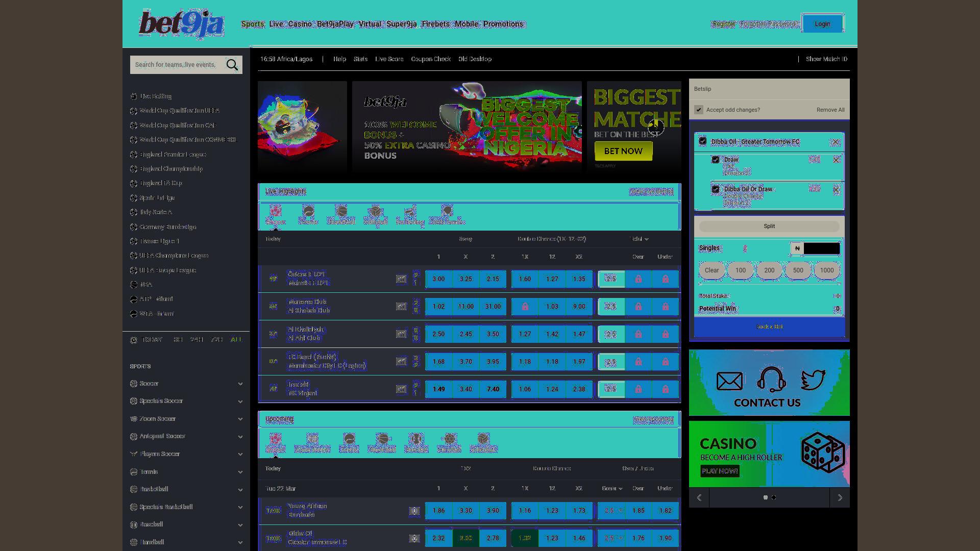
Task: Remove Dibba Oil Or Draw selection
Action: 836,190
